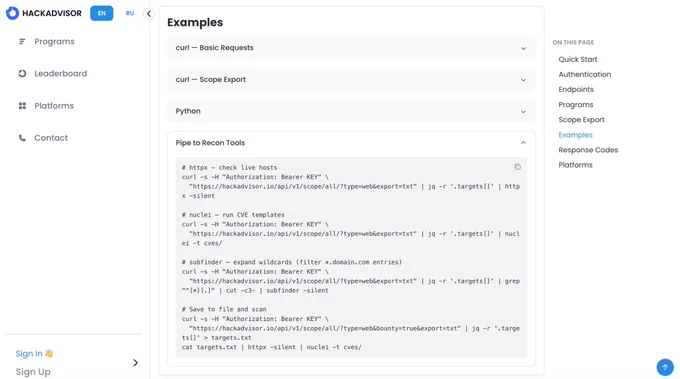Collapse the sidebar with the arrow button
This screenshot has width=680, height=379.
(x=149, y=13)
